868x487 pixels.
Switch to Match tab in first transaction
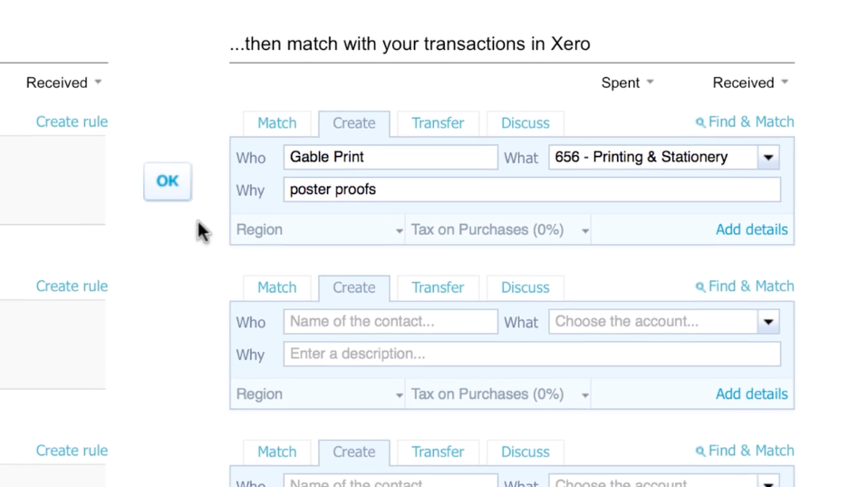tap(276, 123)
